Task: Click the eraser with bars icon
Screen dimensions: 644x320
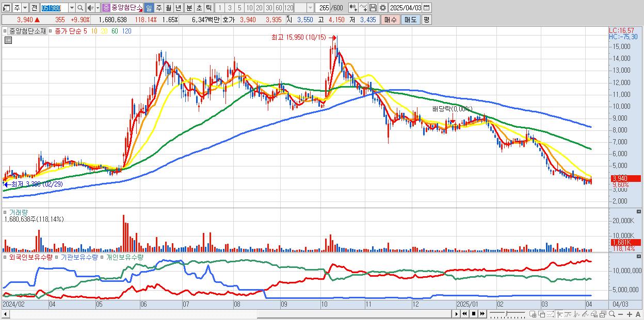Action: pos(594,314)
